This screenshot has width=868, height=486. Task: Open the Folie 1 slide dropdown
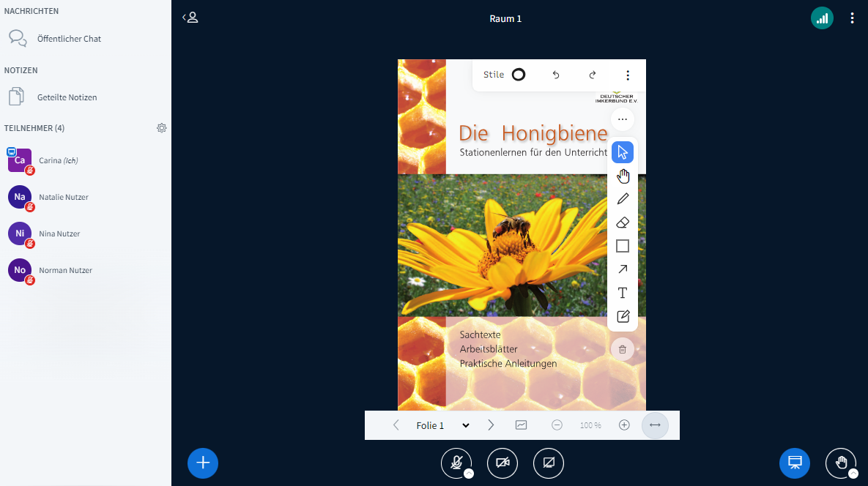[x=442, y=425]
